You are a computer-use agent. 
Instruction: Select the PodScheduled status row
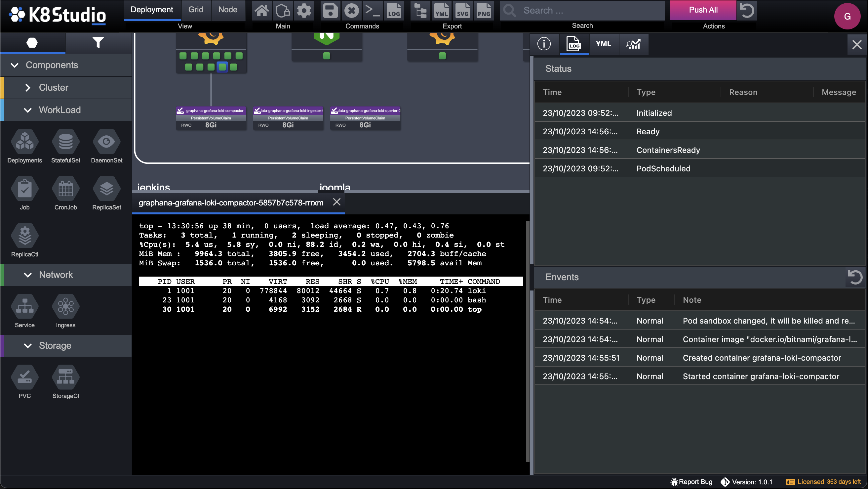(699, 169)
